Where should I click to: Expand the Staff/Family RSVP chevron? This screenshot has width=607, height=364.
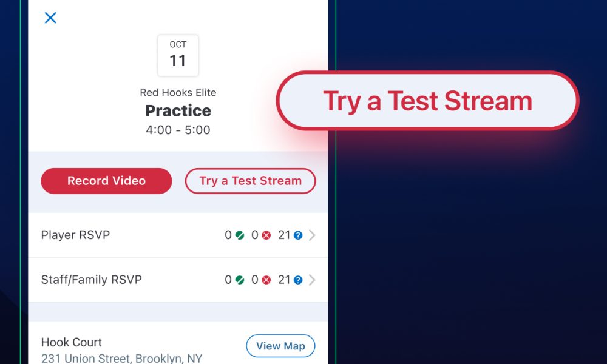[312, 280]
